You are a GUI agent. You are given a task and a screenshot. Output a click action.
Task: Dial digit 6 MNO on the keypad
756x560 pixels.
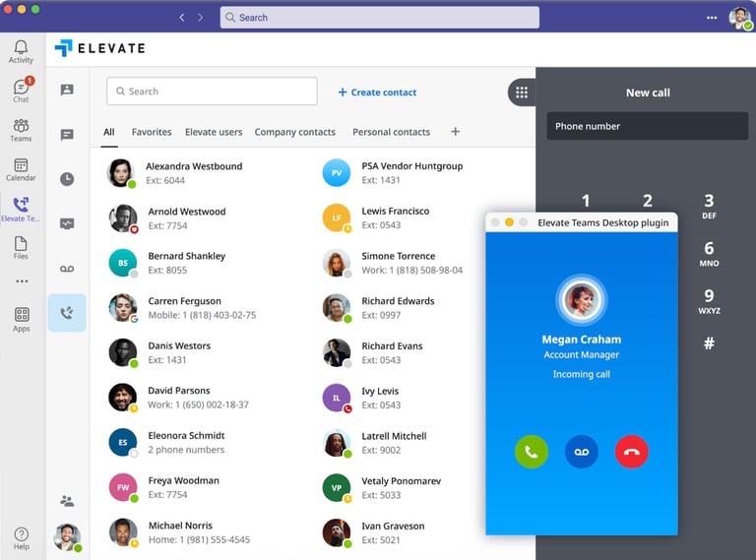coord(709,254)
